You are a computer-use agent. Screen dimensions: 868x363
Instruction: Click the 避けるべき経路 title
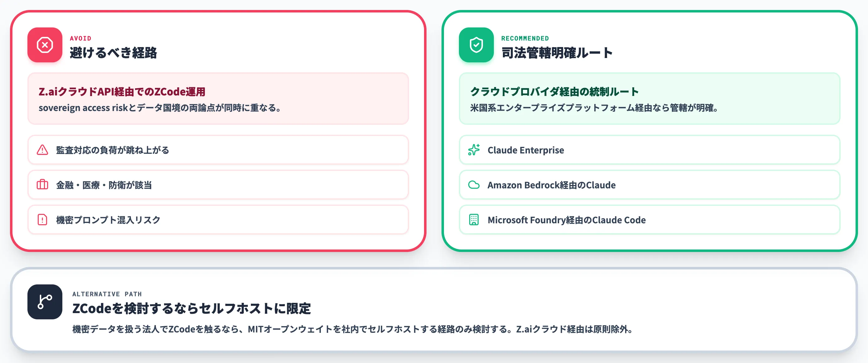113,53
